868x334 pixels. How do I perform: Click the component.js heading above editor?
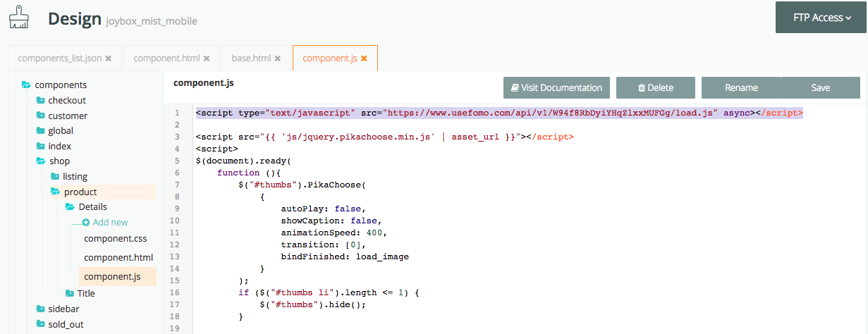(204, 83)
